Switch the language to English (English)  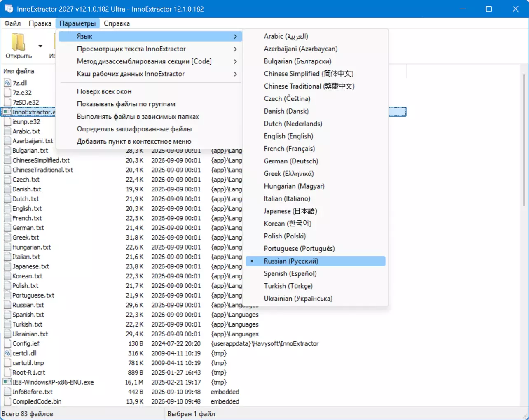pos(316,136)
